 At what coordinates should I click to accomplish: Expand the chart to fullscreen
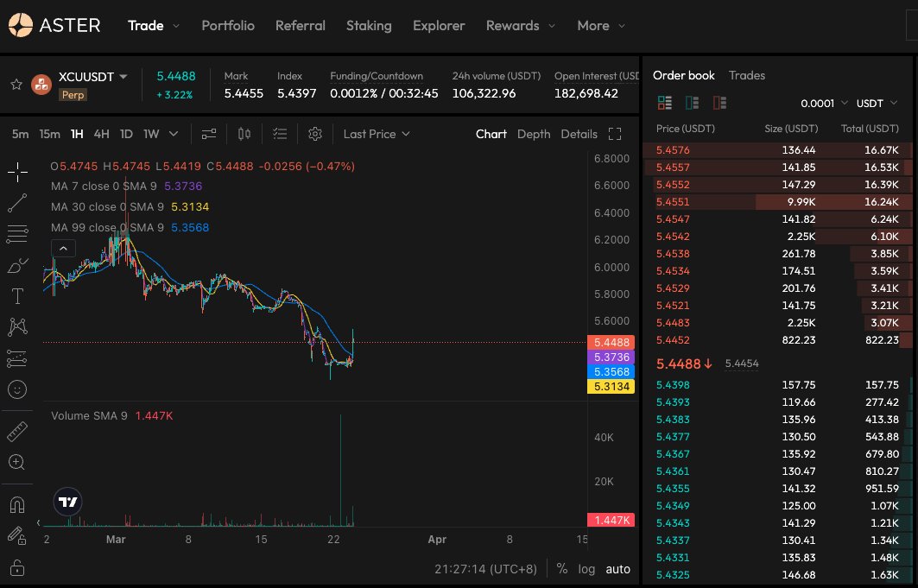(615, 134)
